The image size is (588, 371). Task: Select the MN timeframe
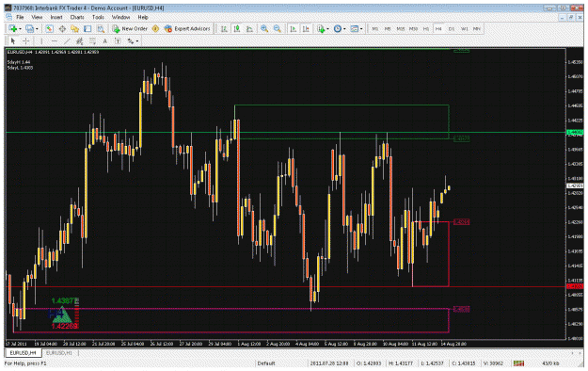(x=477, y=29)
